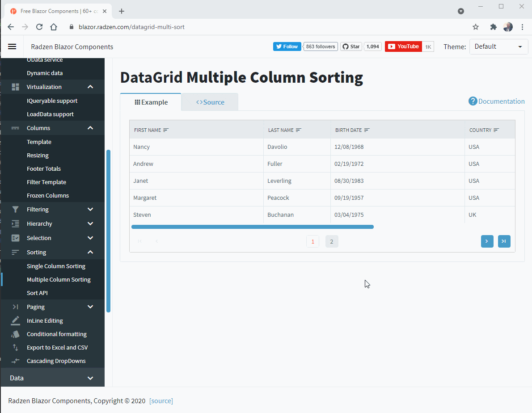Open the Chrome profile avatar
This screenshot has height=413, width=532.
508,27
